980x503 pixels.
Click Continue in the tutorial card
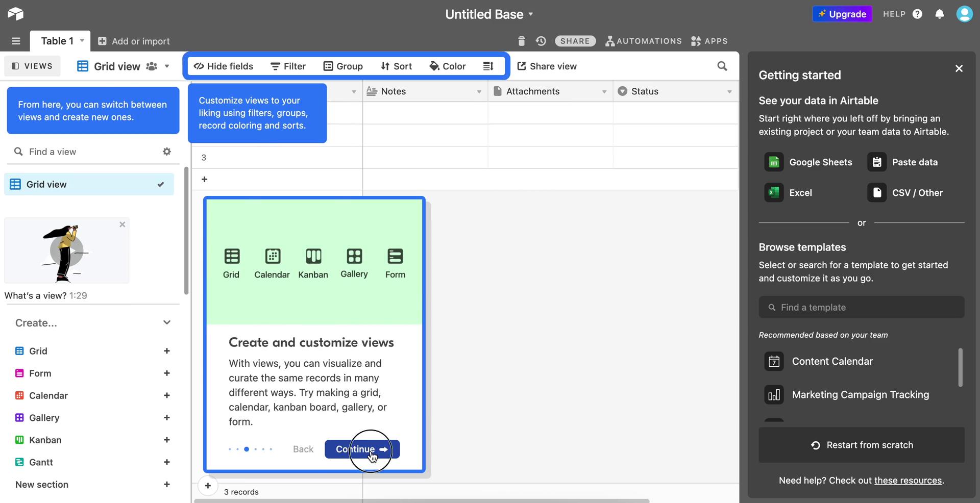pos(362,449)
